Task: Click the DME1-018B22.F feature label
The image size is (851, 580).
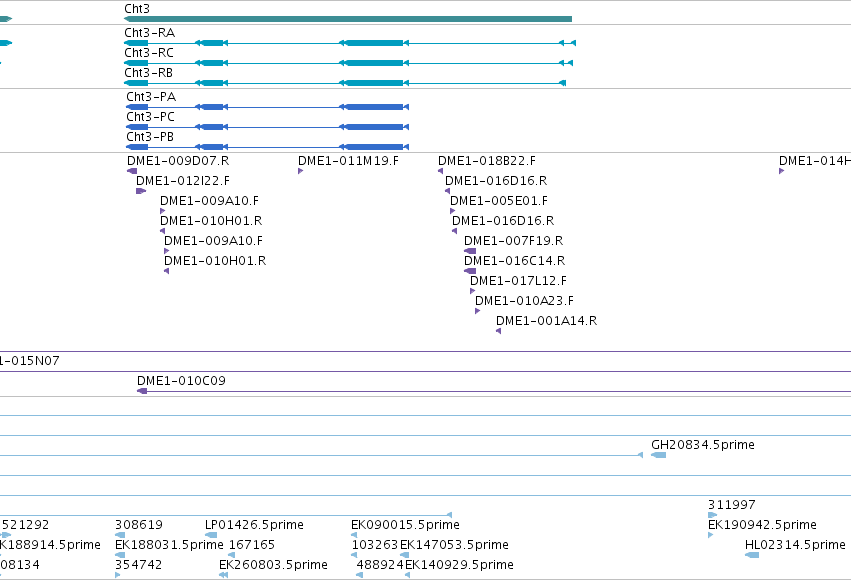Action: click(x=487, y=161)
